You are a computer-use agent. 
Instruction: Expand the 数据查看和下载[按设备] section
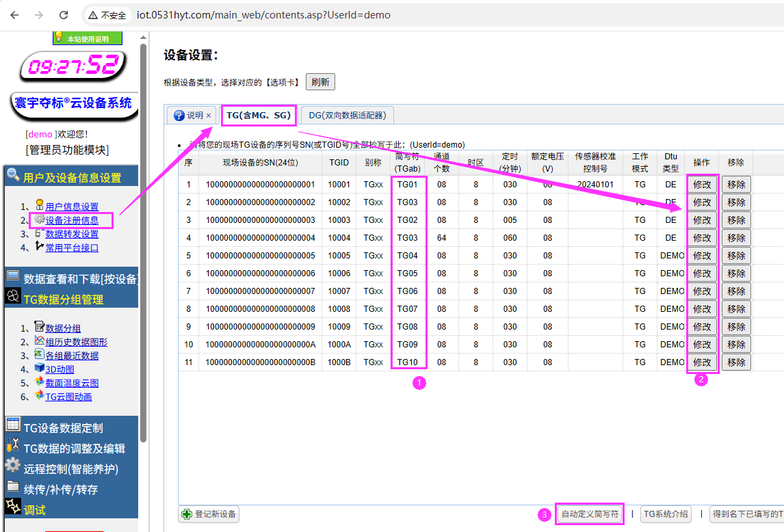[x=81, y=278]
